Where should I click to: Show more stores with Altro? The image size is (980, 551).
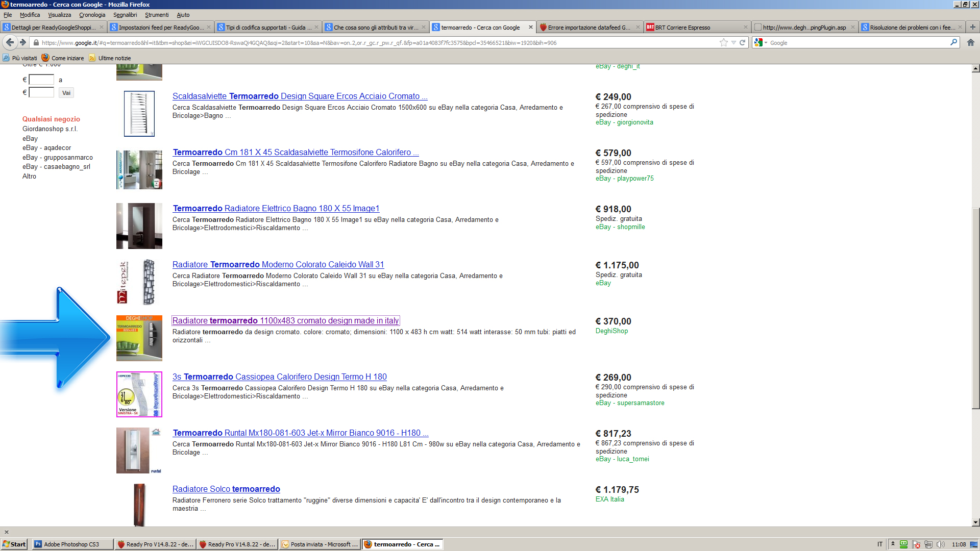tap(30, 177)
